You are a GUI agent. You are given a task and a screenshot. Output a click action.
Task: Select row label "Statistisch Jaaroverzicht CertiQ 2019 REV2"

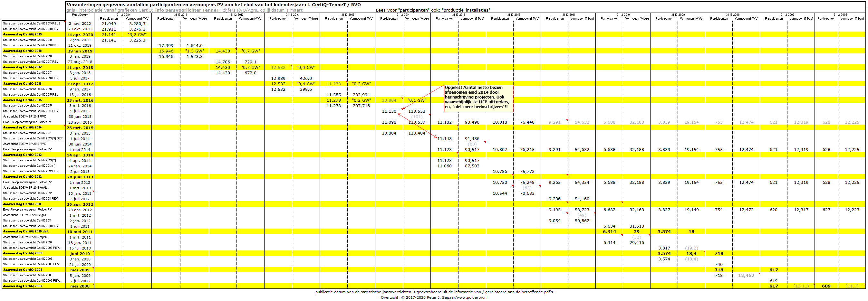coord(32,24)
